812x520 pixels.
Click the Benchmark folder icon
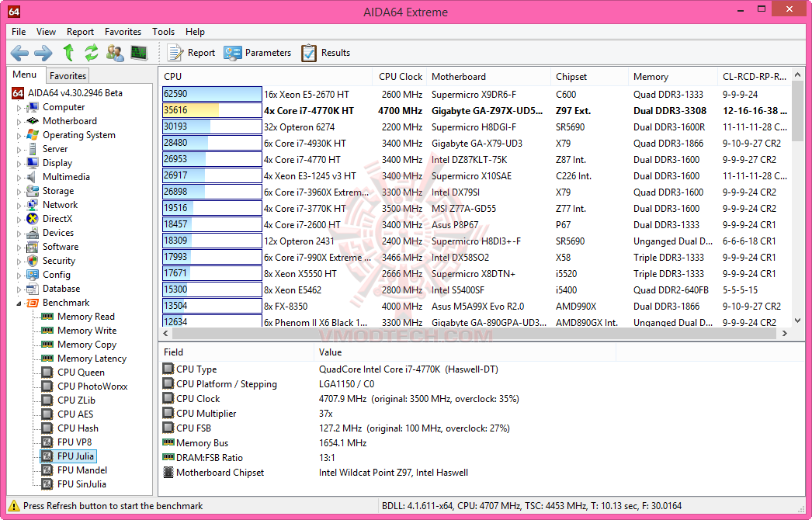click(x=33, y=303)
